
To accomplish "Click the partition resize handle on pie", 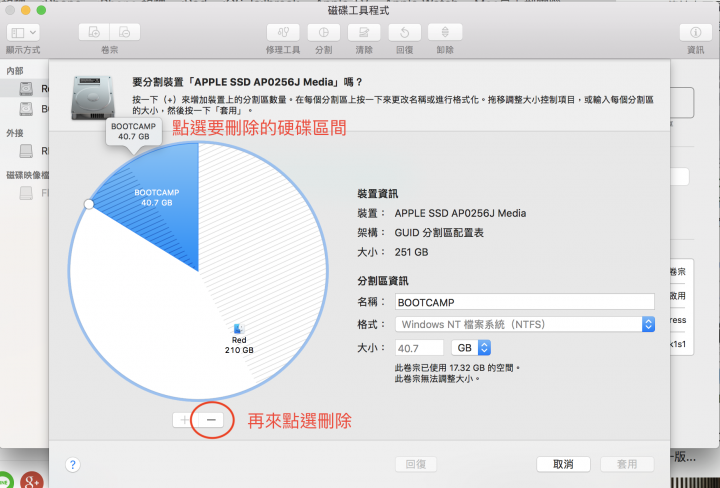I will coord(89,204).
